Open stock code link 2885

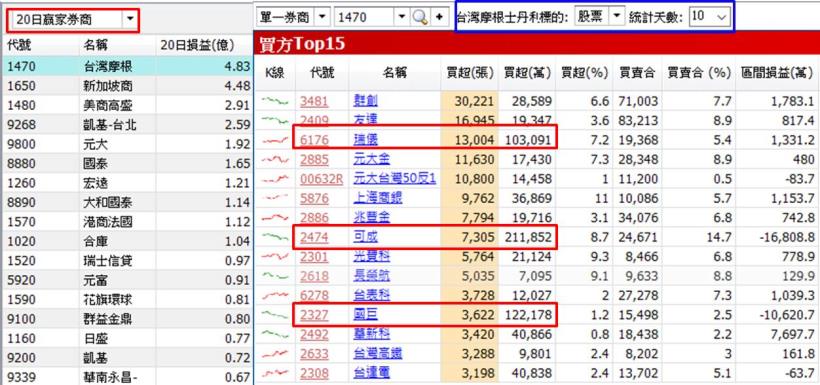(x=314, y=160)
